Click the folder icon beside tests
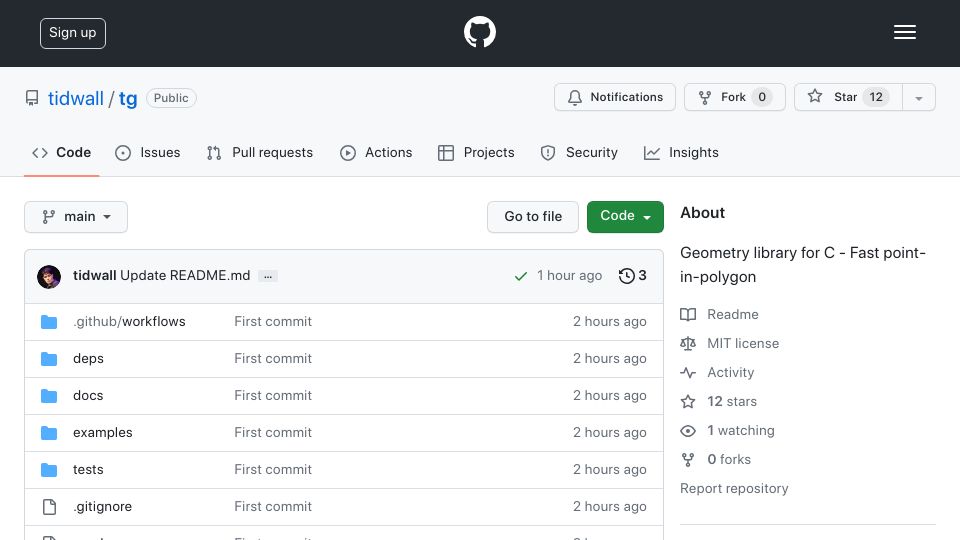Viewport: 960px width, 540px height. point(49,470)
